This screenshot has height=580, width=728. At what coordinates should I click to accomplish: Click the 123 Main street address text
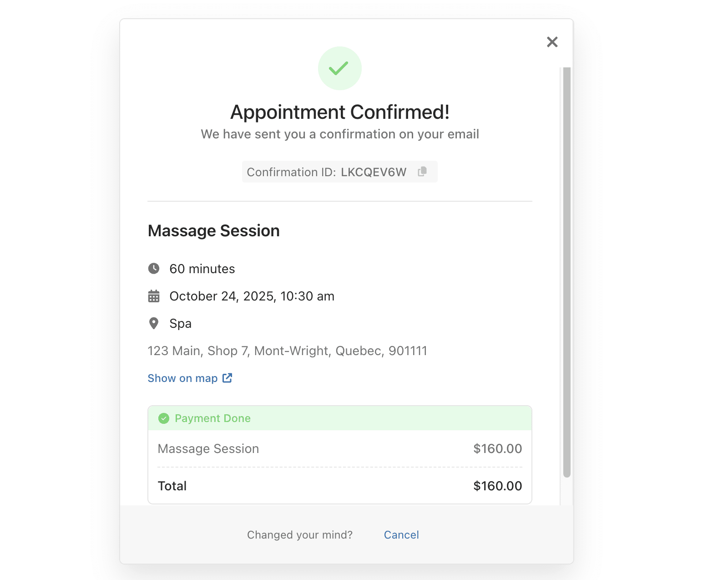coord(287,351)
